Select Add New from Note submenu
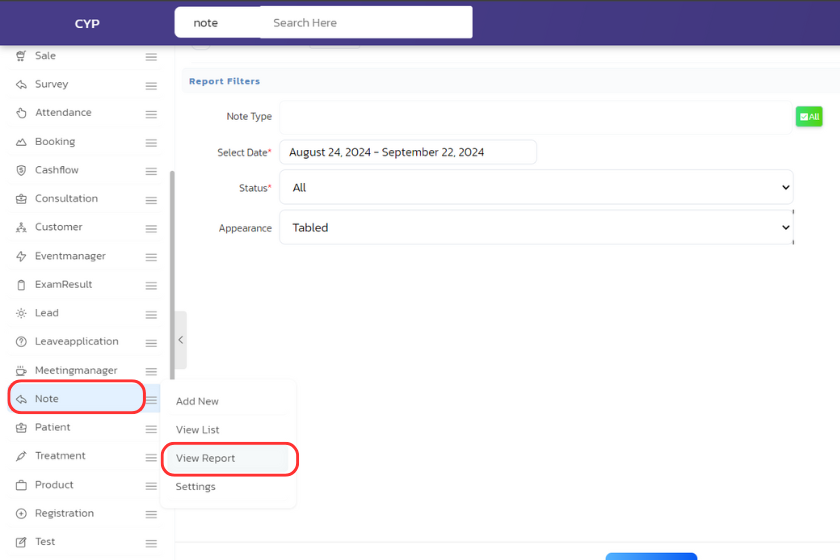This screenshot has width=840, height=560. coord(197,401)
